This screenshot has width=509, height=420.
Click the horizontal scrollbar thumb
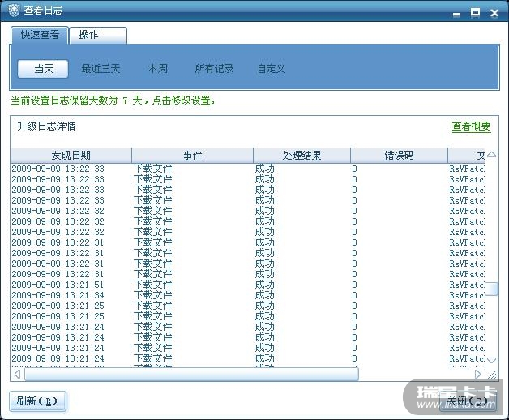click(192, 375)
